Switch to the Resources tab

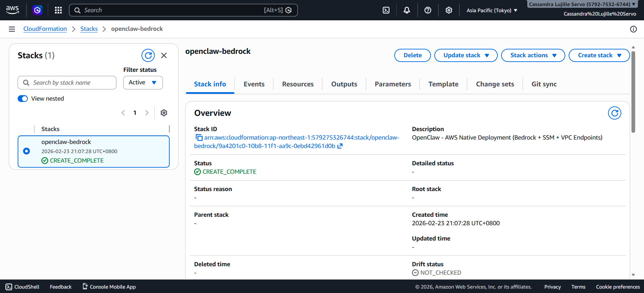pos(298,84)
